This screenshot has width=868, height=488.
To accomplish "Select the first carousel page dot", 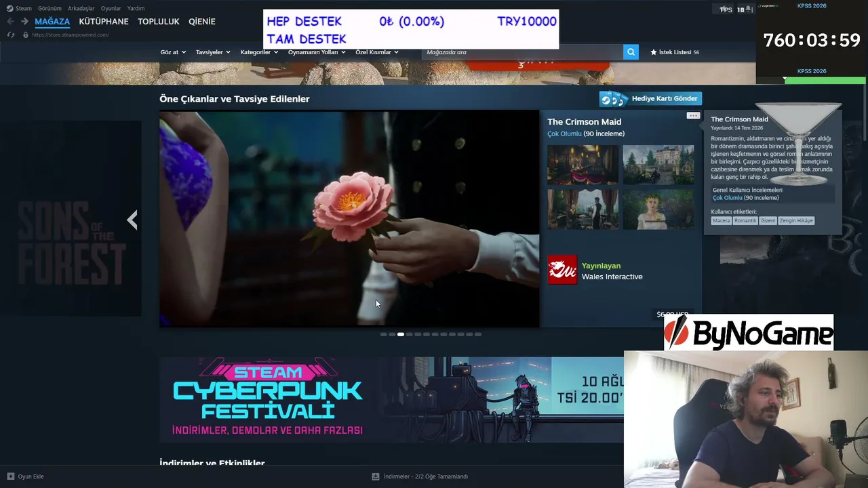I will (384, 334).
